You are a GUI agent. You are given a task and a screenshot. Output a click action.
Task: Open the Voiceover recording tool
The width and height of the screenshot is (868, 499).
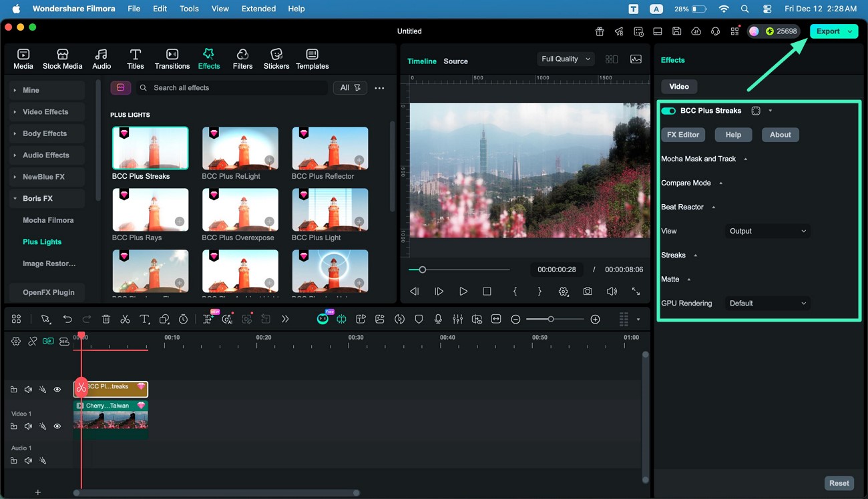[x=438, y=319]
